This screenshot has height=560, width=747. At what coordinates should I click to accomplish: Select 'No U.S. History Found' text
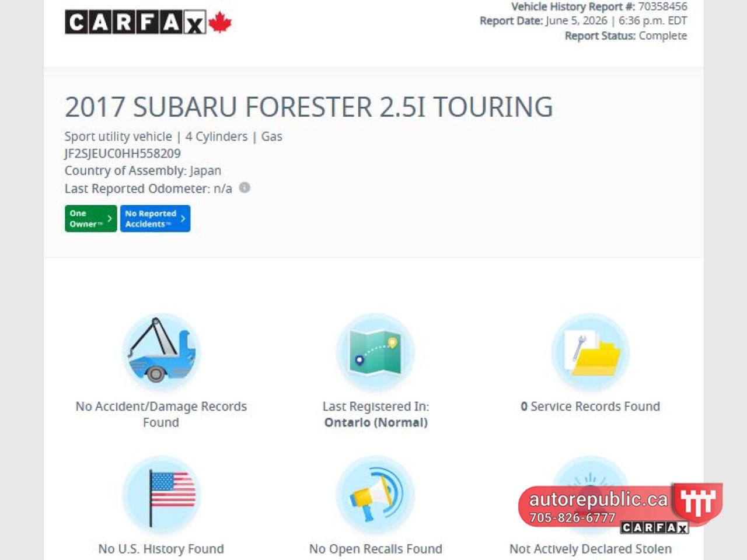coord(161,549)
